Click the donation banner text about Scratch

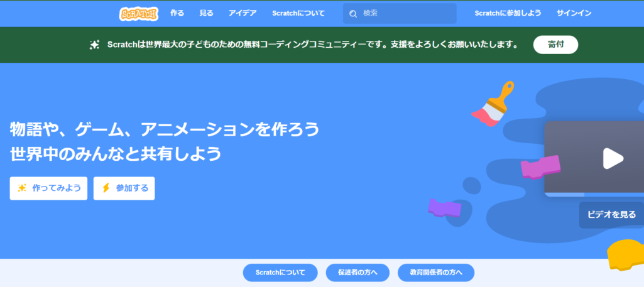pos(312,45)
